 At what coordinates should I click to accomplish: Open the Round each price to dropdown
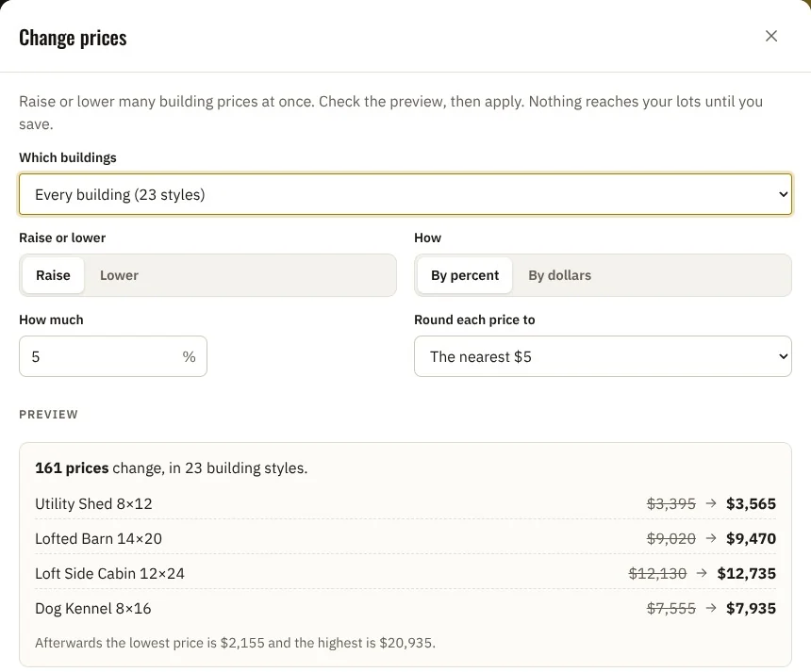[603, 356]
